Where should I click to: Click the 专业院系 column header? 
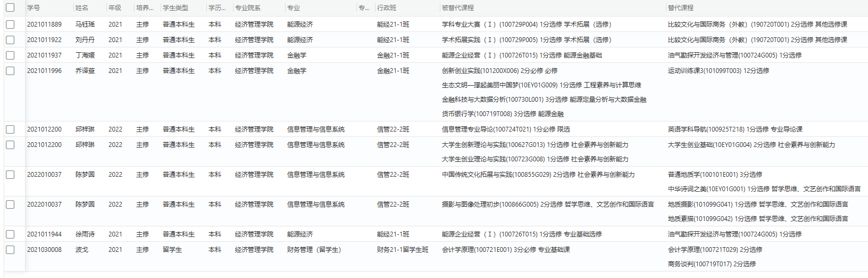248,8
